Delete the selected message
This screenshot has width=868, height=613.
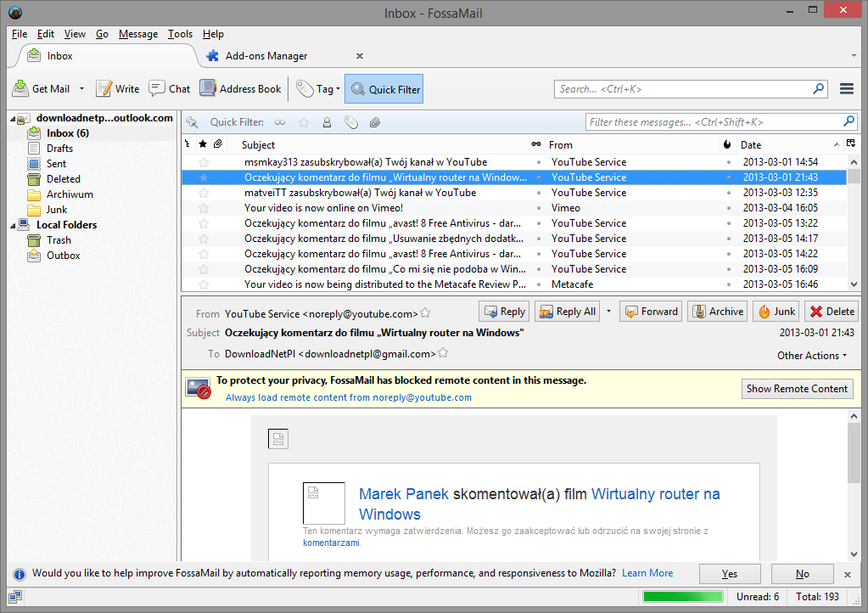pyautogui.click(x=832, y=312)
